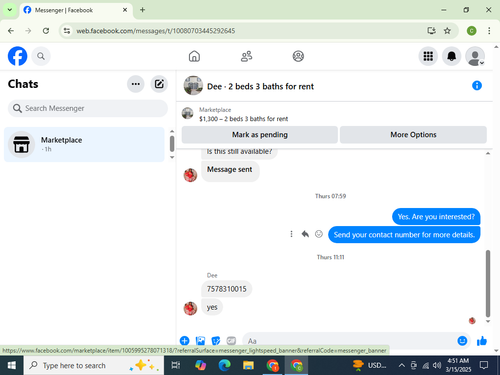Open Task View on taskbar
This screenshot has height=375, width=500.
(176, 365)
